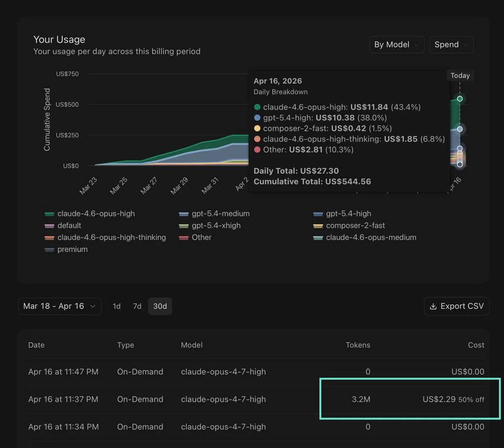This screenshot has width=504, height=448.
Task: Select the 30d time range tab
Action: point(160,306)
